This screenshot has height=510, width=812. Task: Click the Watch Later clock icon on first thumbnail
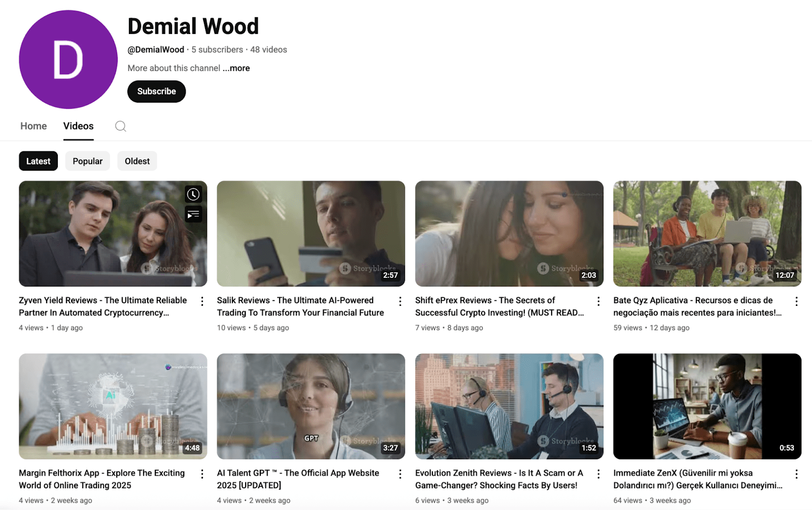click(193, 194)
